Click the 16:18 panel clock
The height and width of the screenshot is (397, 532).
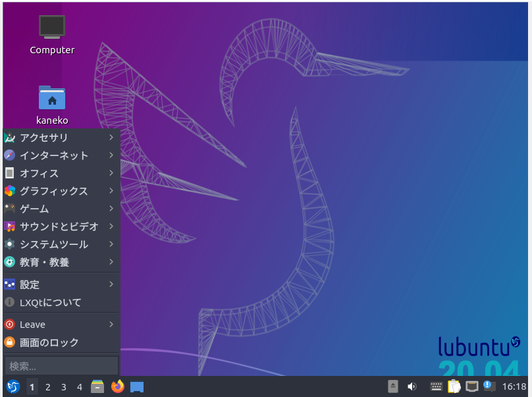click(x=514, y=386)
